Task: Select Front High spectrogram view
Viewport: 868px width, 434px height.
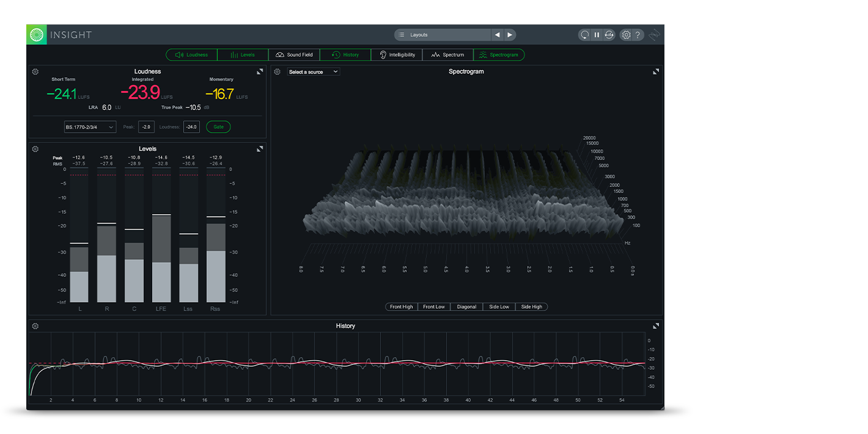Action: tap(402, 307)
